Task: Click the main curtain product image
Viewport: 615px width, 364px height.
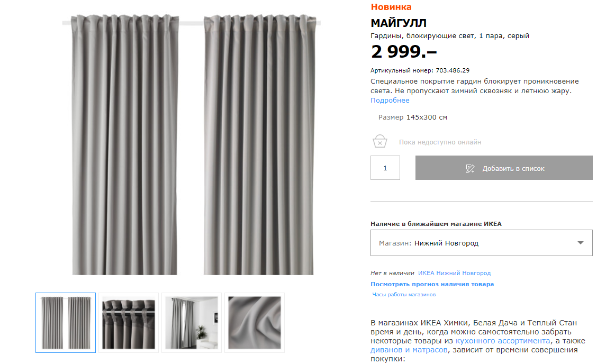Action: [x=192, y=144]
